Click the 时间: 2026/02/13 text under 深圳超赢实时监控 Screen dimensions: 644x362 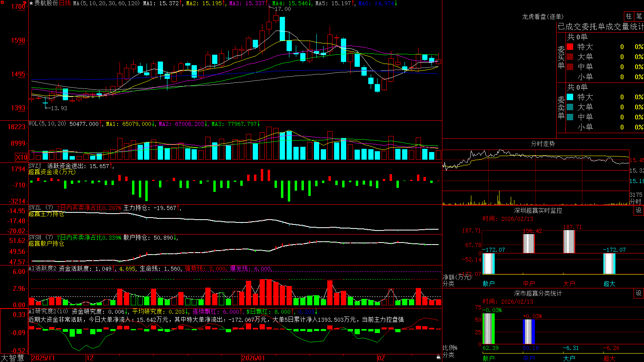(x=508, y=219)
